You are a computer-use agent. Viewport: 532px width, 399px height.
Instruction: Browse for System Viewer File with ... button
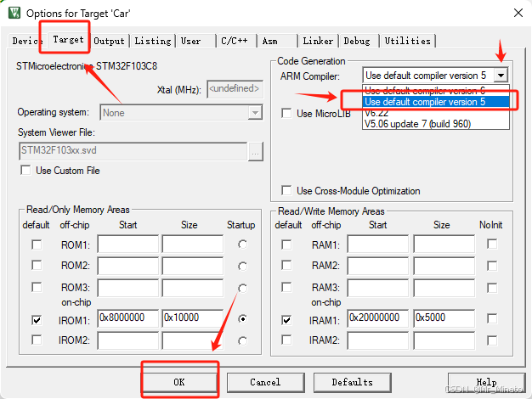pyautogui.click(x=256, y=151)
